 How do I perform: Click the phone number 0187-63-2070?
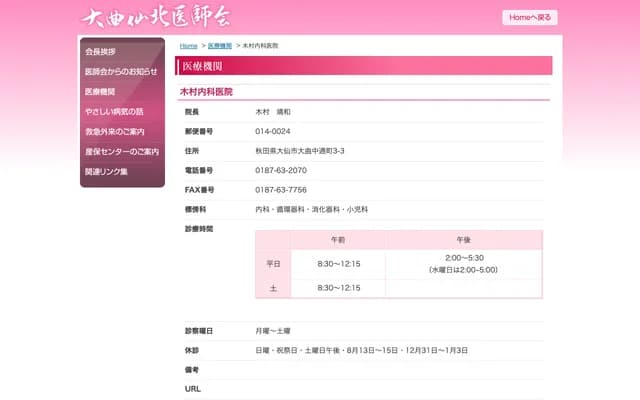pos(281,170)
